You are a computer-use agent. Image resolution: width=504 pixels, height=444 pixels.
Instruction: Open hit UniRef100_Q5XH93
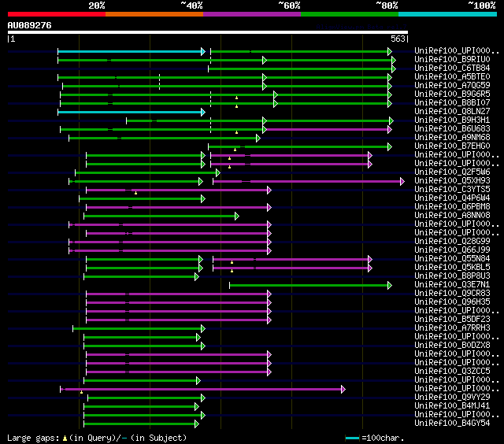pos(452,181)
